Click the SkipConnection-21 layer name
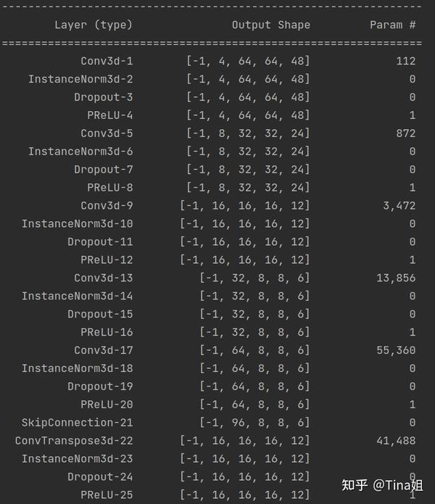 coord(77,422)
